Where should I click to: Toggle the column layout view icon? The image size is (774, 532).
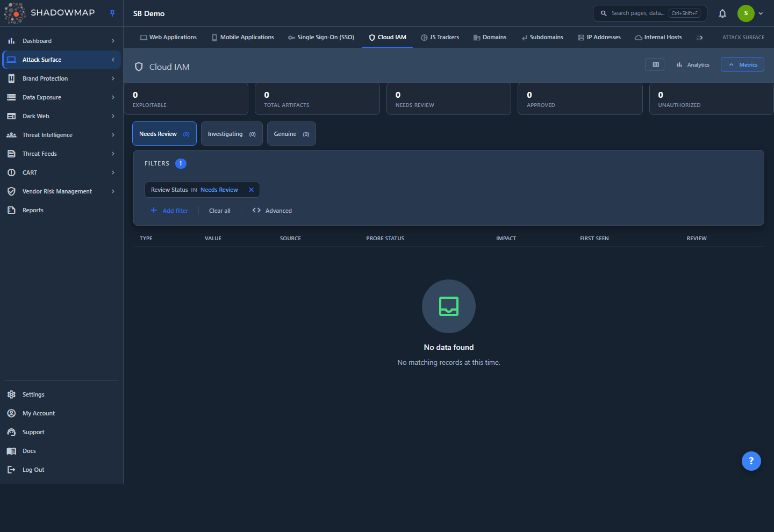655,64
